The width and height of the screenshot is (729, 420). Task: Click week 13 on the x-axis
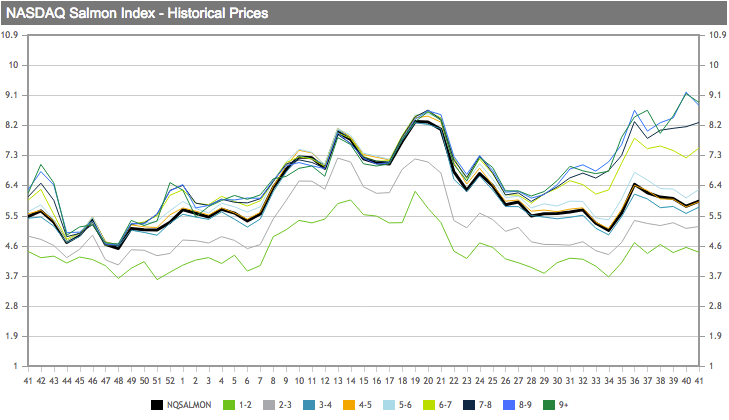338,381
